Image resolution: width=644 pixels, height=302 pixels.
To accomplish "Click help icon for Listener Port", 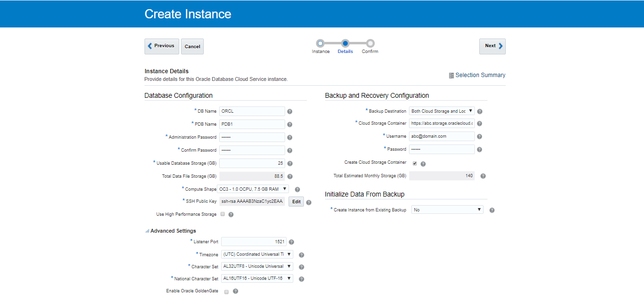I will 291,242.
